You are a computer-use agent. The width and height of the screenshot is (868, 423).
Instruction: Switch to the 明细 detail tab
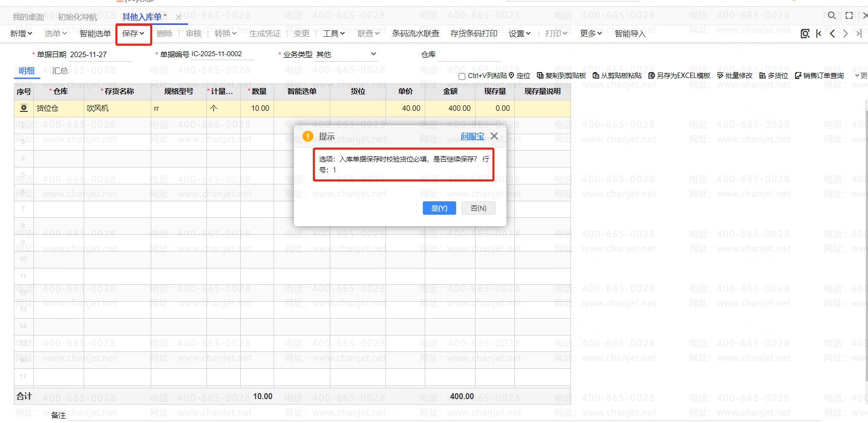[x=27, y=71]
